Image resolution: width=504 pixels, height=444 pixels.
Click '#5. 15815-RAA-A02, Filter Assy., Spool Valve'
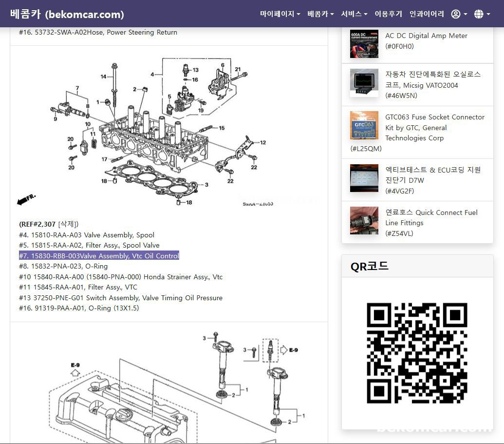[89, 245]
